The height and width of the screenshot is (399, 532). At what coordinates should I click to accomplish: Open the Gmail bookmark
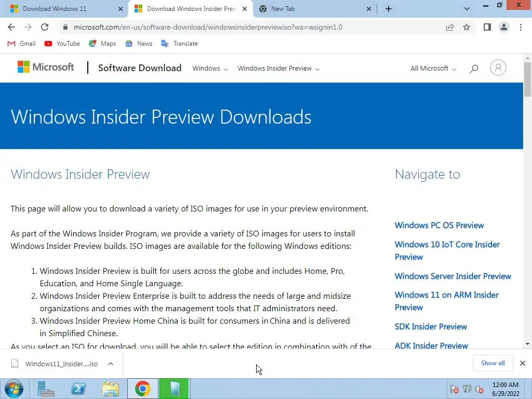(x=21, y=44)
